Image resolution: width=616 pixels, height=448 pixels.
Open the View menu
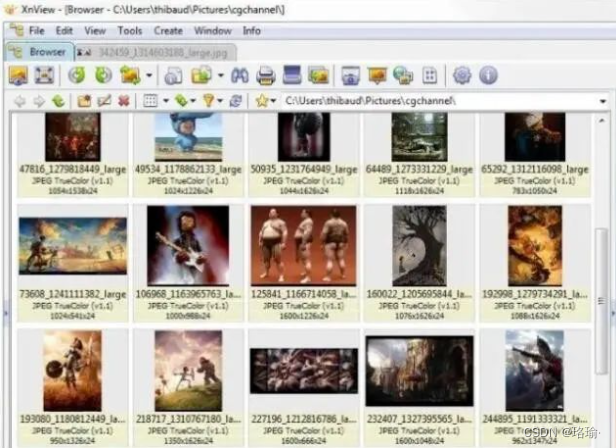[95, 31]
